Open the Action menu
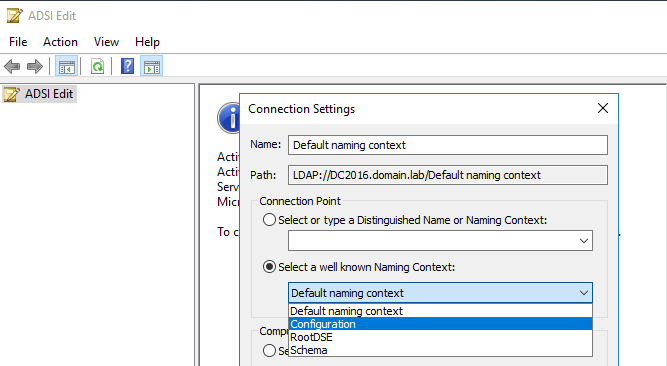The height and width of the screenshot is (366, 667). click(x=60, y=42)
